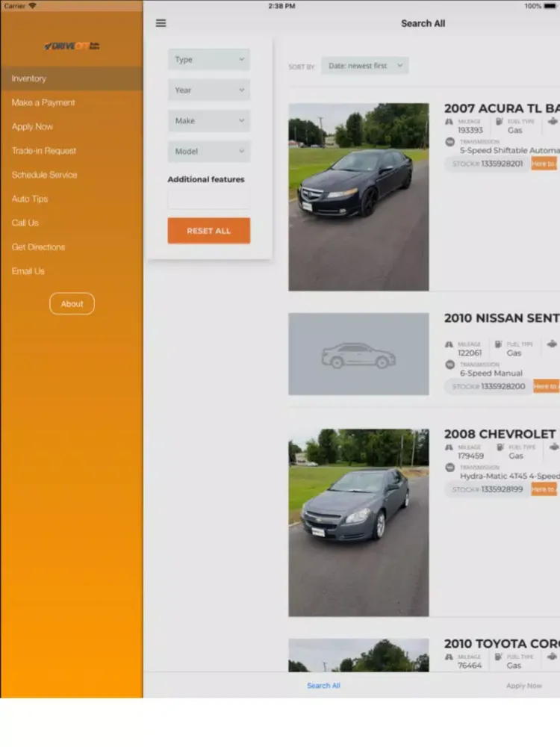Click transmission icon for 2010 Nissan listing
The width and height of the screenshot is (560, 747).
pos(449,365)
